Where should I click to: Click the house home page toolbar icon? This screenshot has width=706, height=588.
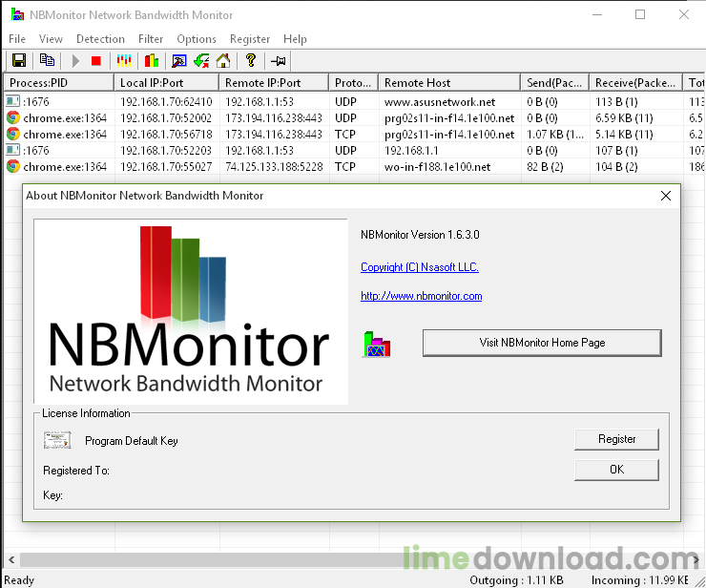click(x=223, y=60)
